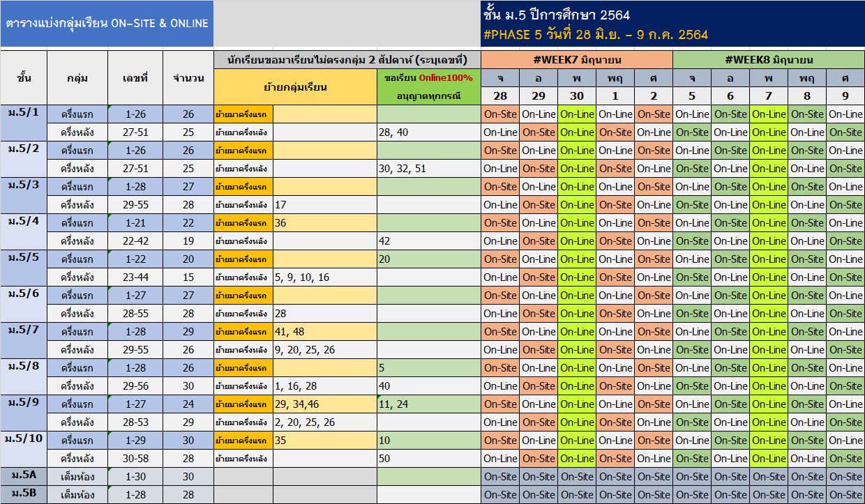Click the date 30 header cell

tap(577, 96)
